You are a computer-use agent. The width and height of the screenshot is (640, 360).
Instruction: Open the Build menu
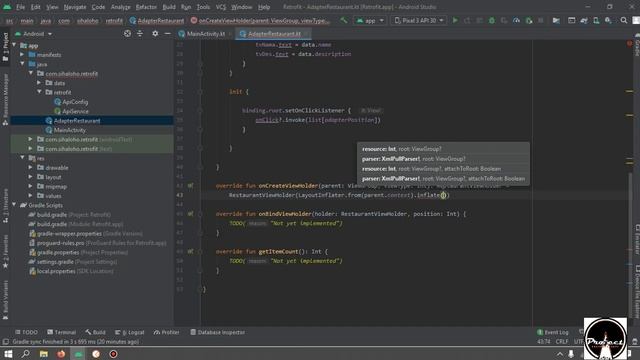point(169,7)
